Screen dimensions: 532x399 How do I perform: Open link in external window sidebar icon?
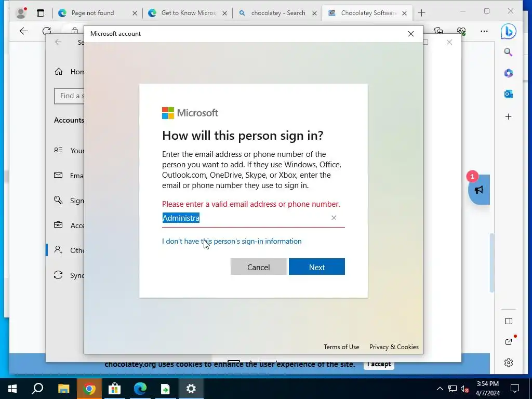pos(509,342)
